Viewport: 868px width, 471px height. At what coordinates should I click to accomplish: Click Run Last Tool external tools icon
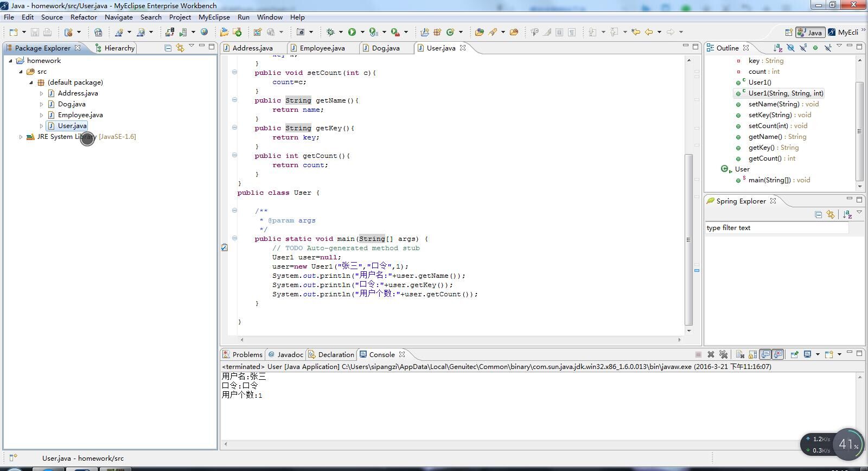tap(395, 32)
